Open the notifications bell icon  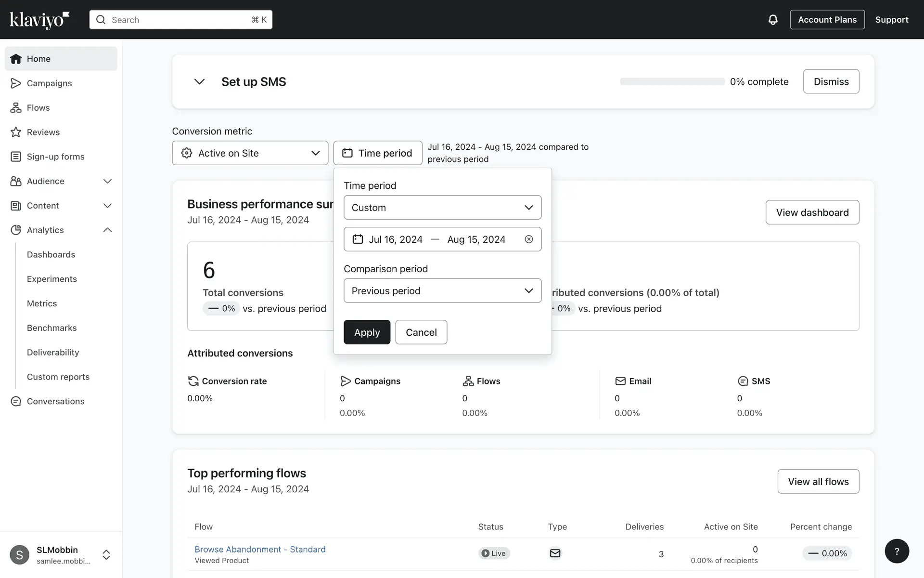click(x=773, y=20)
